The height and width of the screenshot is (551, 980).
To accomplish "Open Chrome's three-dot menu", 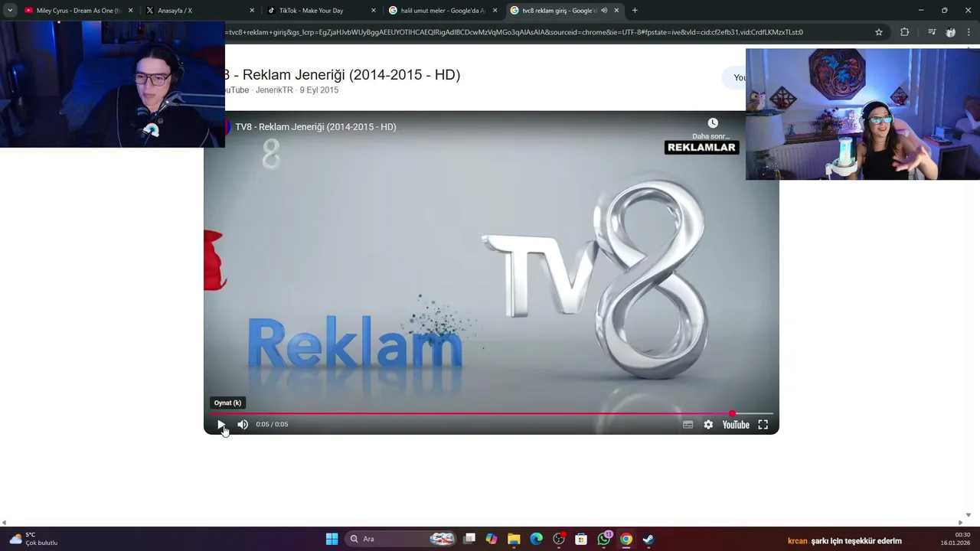I will (x=969, y=32).
